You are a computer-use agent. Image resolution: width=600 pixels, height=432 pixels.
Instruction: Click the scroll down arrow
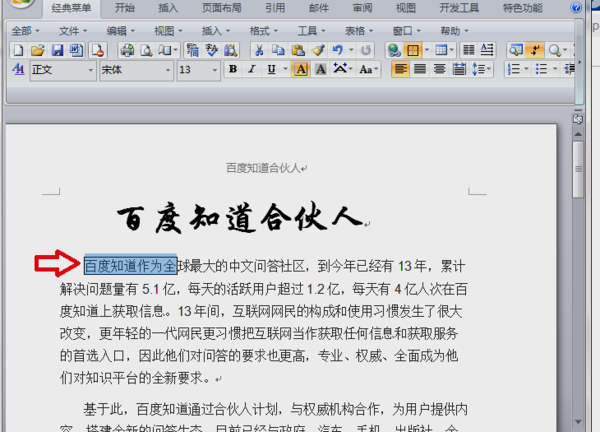[578, 422]
